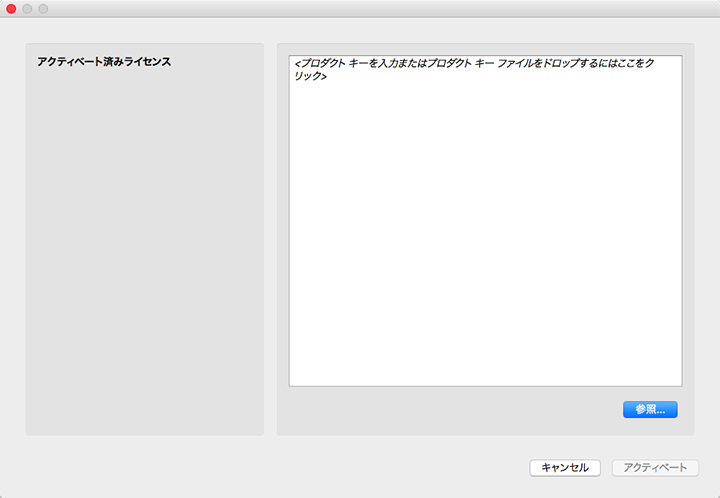
Task: Click the empty activated licenses list area
Action: (x=144, y=250)
